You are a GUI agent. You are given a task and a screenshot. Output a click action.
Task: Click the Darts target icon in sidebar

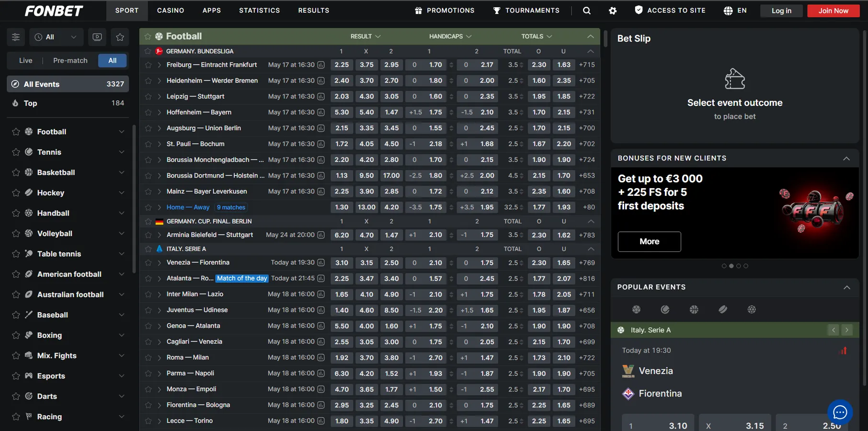pyautogui.click(x=29, y=396)
